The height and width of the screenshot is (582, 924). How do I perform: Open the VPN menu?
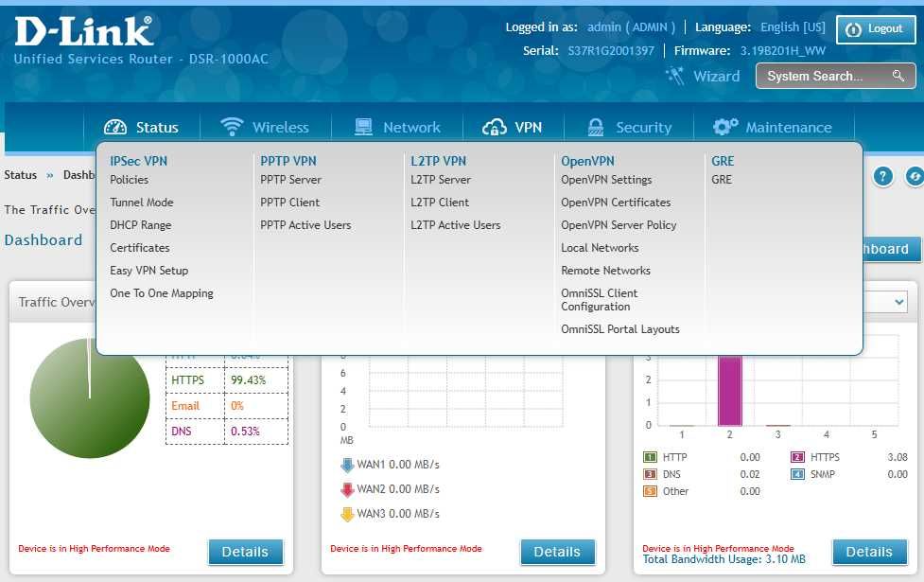point(513,128)
